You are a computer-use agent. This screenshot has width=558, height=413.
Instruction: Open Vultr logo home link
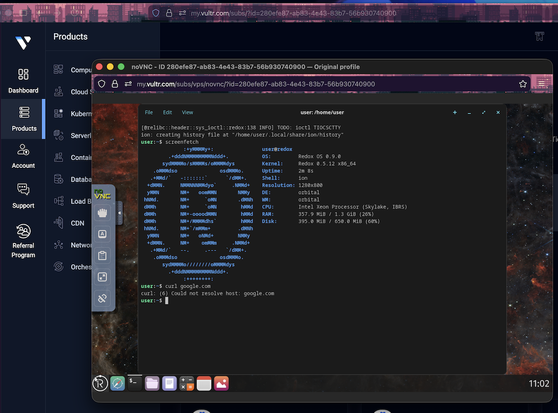(23, 43)
